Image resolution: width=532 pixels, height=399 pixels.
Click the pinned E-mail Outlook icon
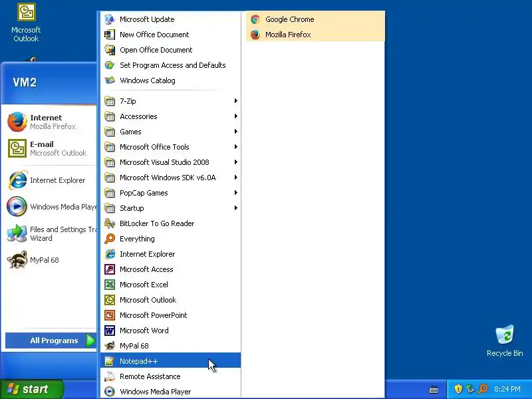[17, 148]
